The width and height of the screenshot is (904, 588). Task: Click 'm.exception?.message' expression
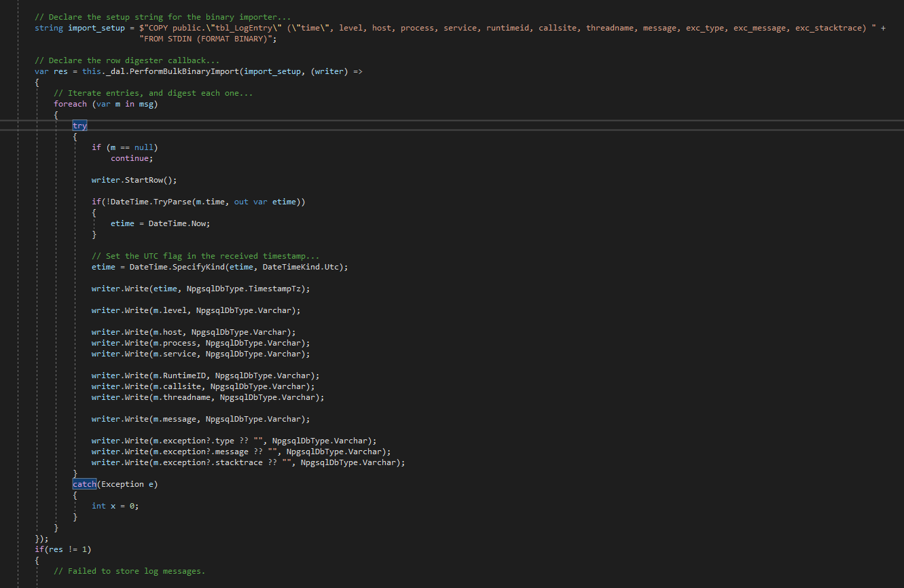click(x=201, y=452)
